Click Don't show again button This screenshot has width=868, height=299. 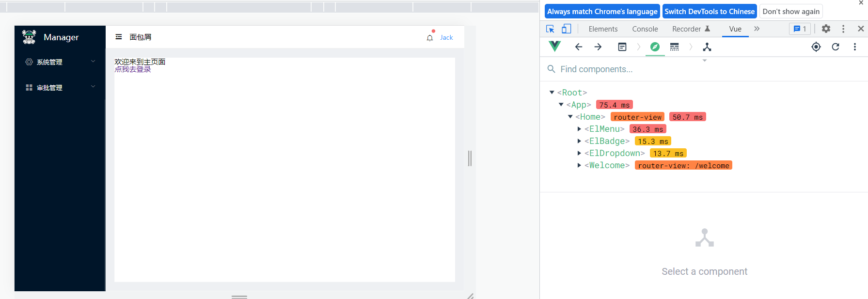tap(791, 11)
